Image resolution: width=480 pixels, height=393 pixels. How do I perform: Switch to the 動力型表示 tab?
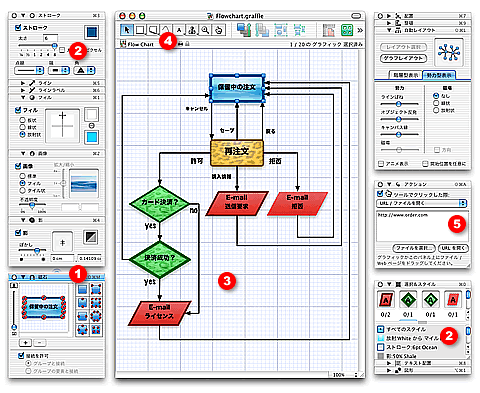point(438,75)
